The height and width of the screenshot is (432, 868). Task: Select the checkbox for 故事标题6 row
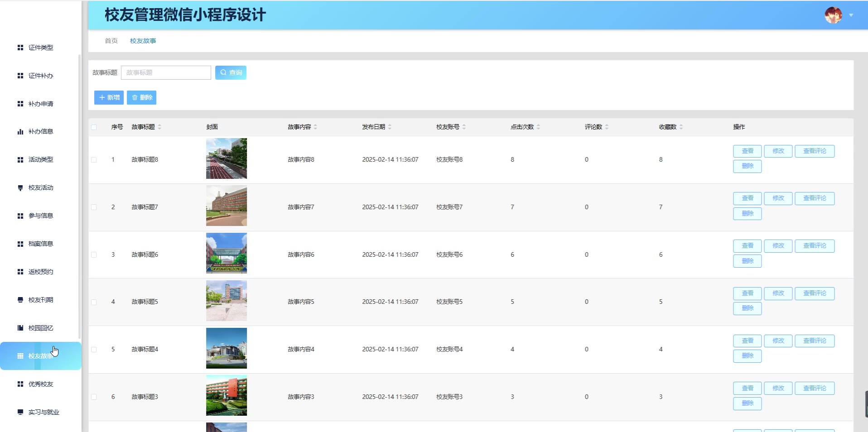[94, 255]
